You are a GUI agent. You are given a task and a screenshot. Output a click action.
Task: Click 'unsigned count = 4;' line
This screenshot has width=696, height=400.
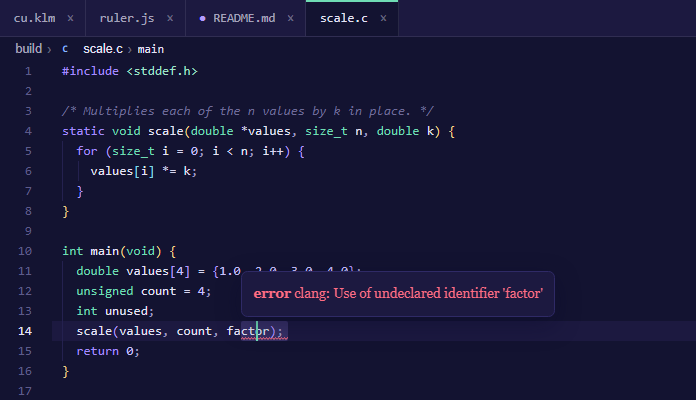coord(144,291)
